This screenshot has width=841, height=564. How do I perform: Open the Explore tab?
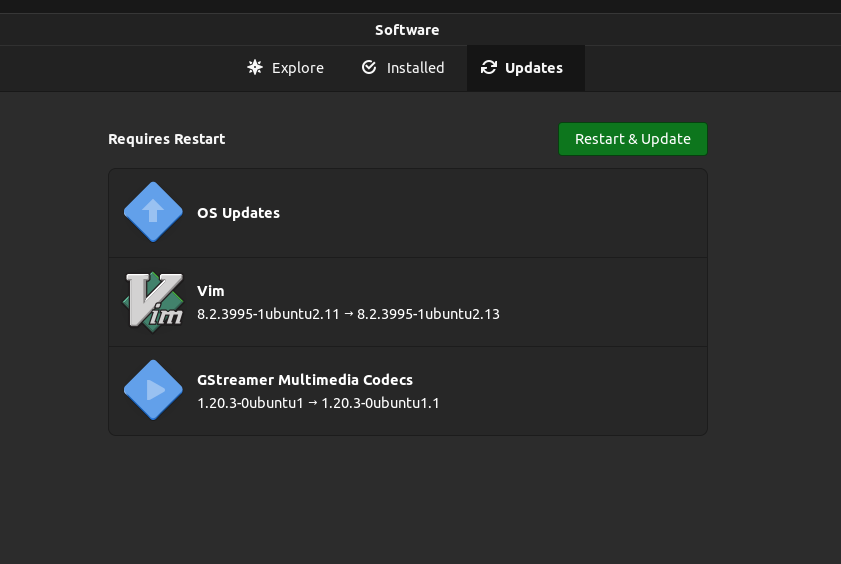click(285, 68)
